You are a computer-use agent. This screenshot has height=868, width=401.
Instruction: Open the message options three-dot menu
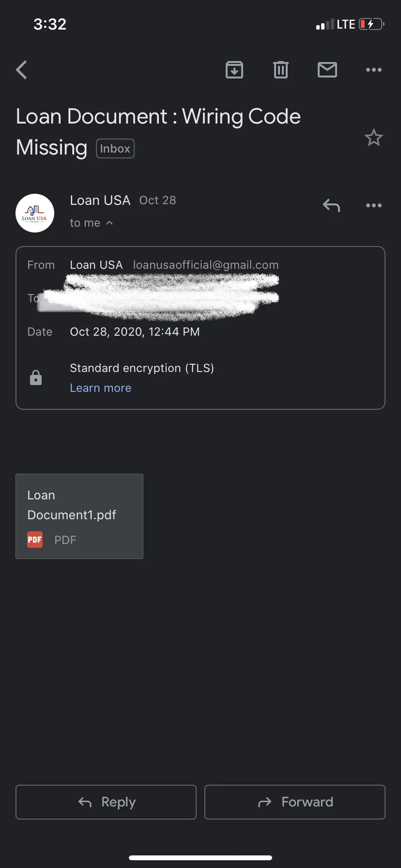pos(374,205)
